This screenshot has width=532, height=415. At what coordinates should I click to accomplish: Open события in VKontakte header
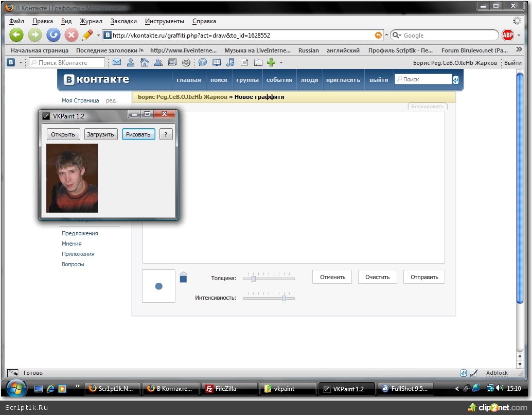279,80
